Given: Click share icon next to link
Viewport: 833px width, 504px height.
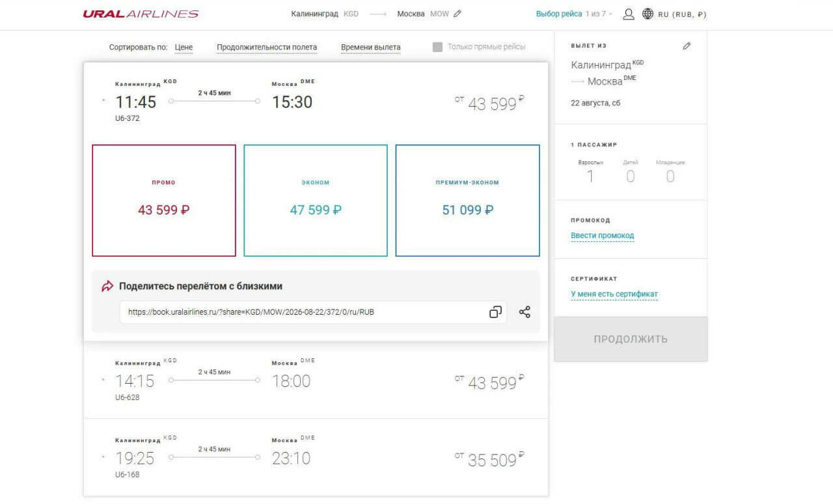Looking at the screenshot, I should [525, 312].
